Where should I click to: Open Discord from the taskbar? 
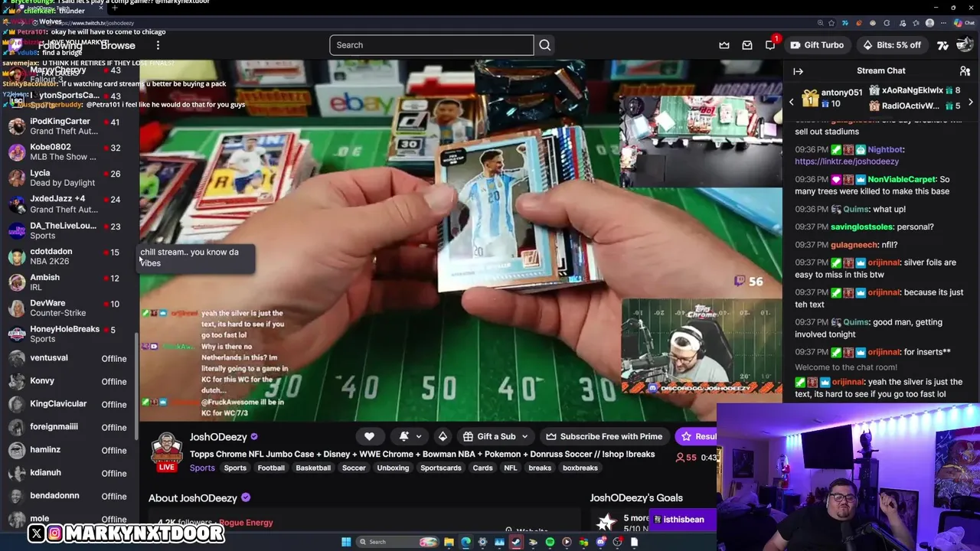point(601,542)
